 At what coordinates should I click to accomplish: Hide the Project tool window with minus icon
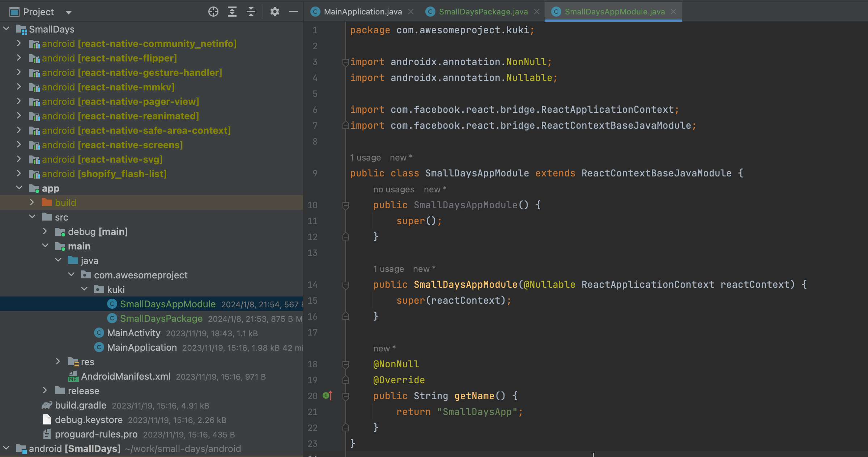tap(294, 12)
